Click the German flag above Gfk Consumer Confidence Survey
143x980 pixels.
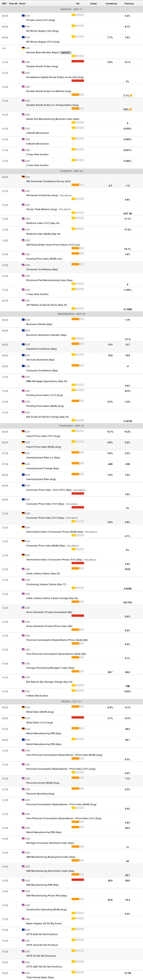coord(23,177)
